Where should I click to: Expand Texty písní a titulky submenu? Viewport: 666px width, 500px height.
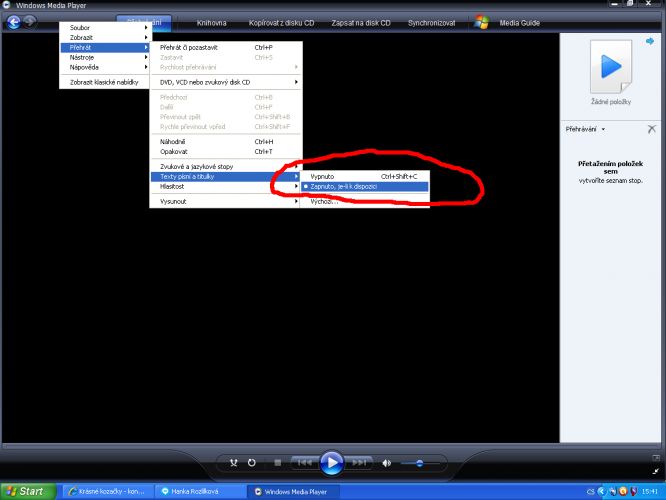click(226, 177)
